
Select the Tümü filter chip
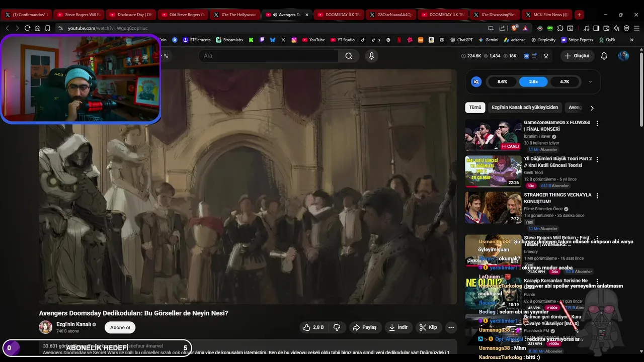point(475,108)
